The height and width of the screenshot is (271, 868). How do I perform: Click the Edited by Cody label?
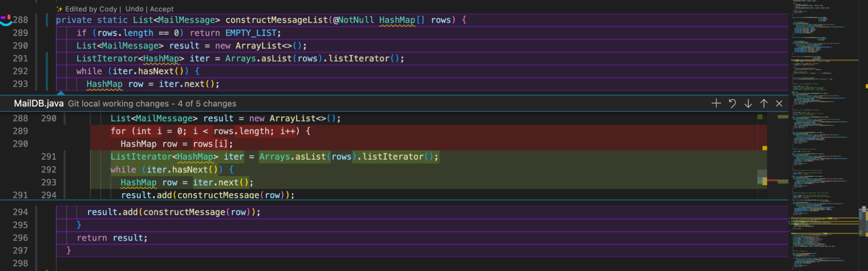pos(91,9)
